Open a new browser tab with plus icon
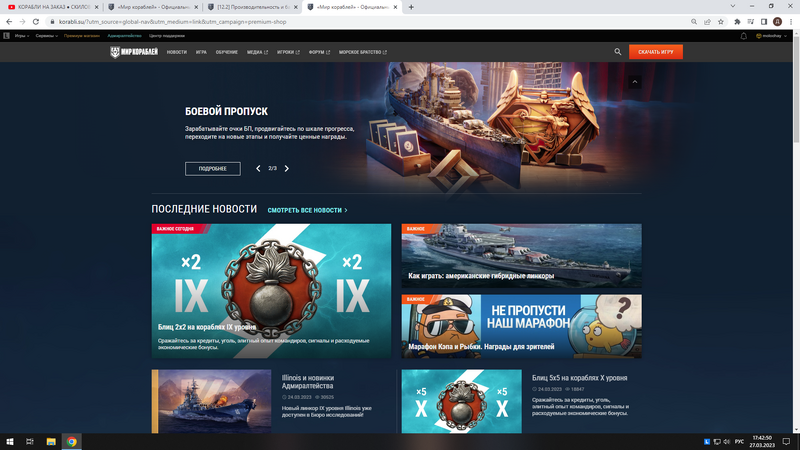Viewport: 800px width, 450px height. (411, 6)
